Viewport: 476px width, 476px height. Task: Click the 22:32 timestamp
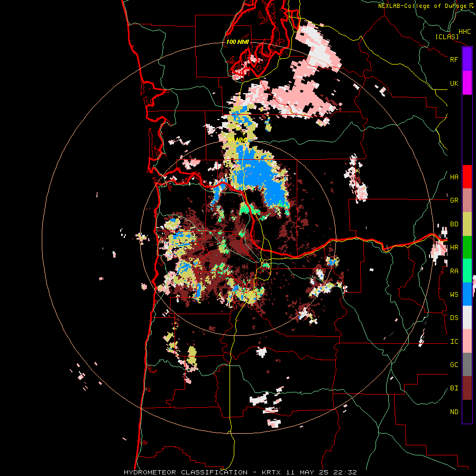click(x=344, y=472)
